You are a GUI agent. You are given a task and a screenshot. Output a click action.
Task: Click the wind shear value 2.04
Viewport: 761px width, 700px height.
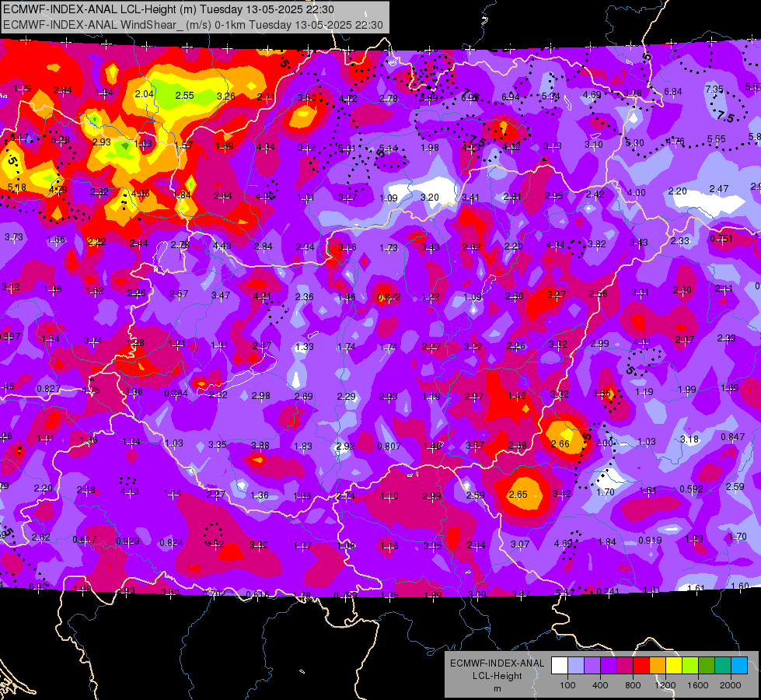[144, 94]
